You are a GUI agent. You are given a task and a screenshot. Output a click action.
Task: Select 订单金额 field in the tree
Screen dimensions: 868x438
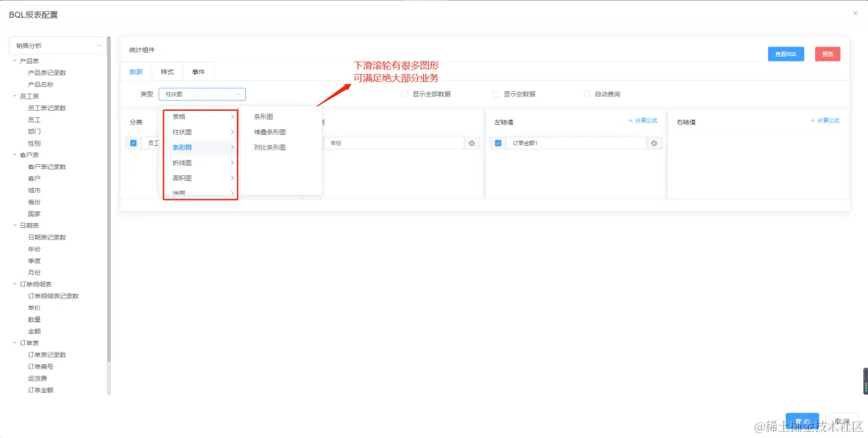pos(40,390)
